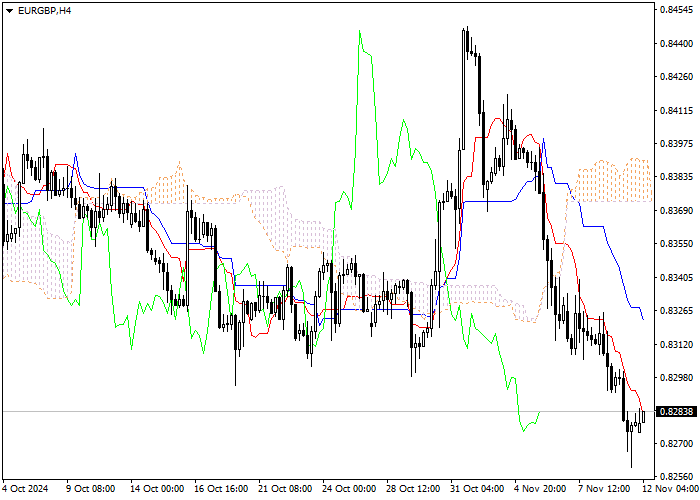The height and width of the screenshot is (500, 700).
Task: Click the 0.84545 price scale value
Action: (x=676, y=10)
